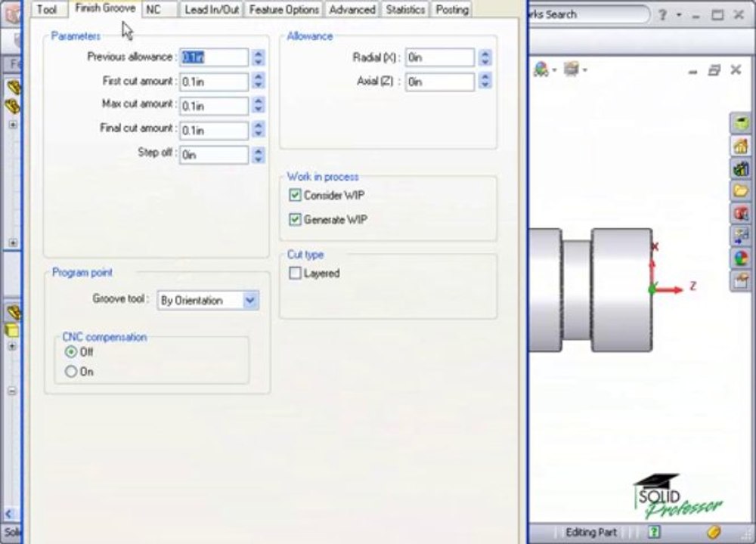Go to the Lead In/Out tab
756x544 pixels.
pos(212,9)
